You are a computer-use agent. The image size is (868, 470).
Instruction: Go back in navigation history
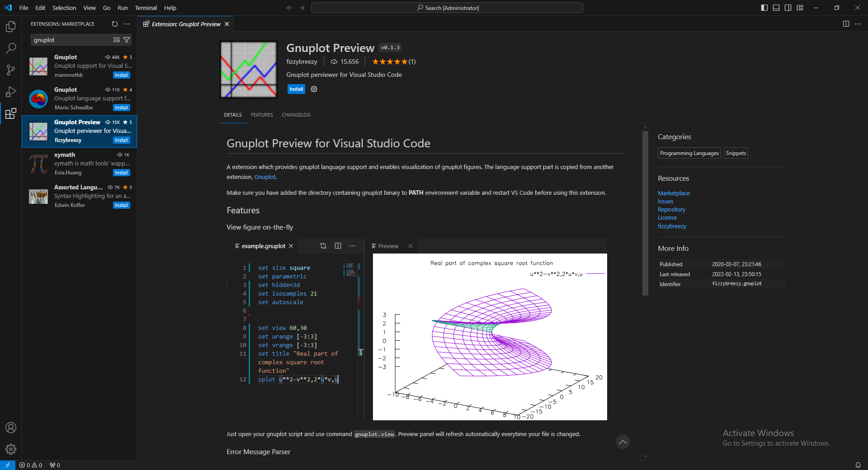click(290, 8)
